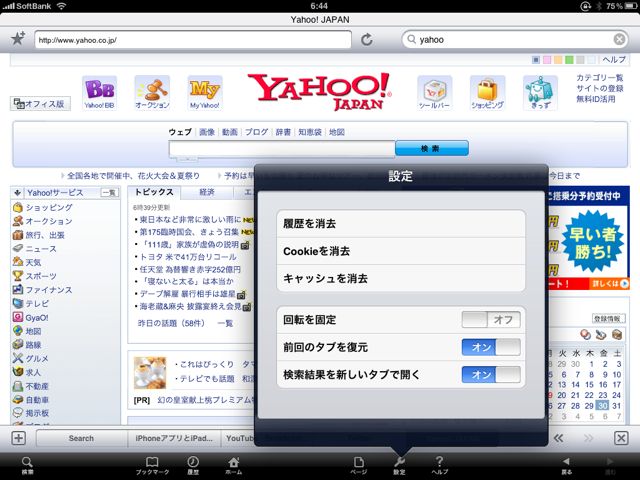Tap the URL address field
The width and height of the screenshot is (640, 480).
193,40
